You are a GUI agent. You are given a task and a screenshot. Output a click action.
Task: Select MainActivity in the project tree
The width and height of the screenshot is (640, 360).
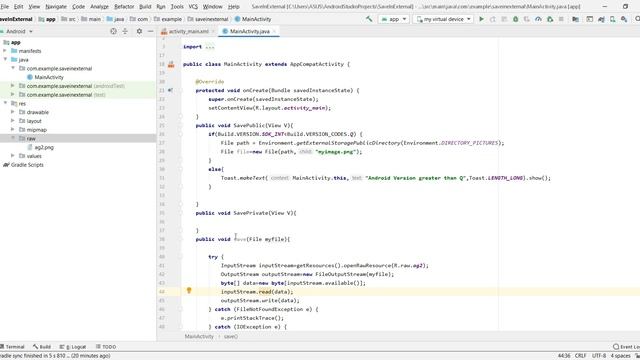pyautogui.click(x=49, y=77)
